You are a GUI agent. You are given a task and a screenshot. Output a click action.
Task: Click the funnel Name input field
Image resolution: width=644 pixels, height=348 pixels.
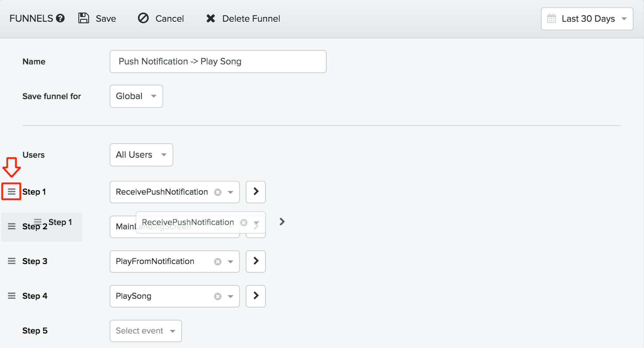pos(218,61)
